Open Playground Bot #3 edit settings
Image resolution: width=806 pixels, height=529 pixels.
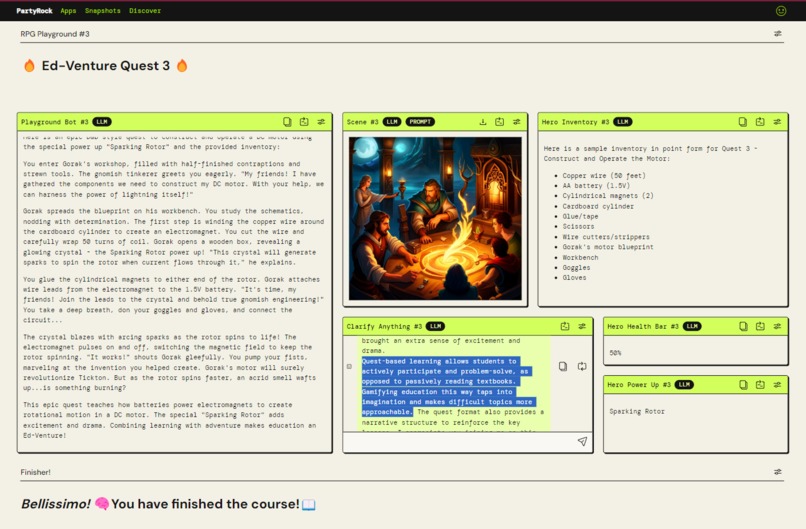click(x=321, y=122)
